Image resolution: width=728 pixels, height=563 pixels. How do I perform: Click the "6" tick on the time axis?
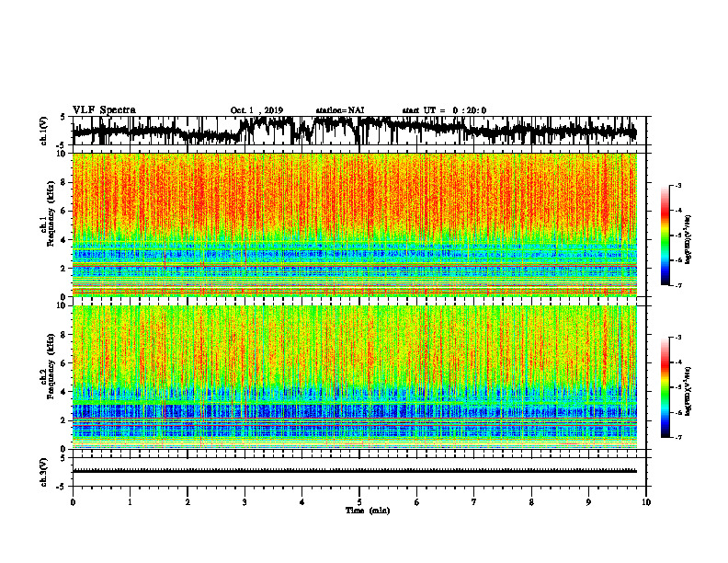(x=417, y=502)
